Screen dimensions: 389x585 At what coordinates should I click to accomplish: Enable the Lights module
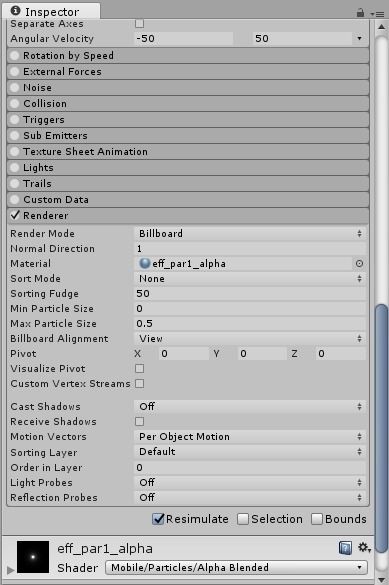click(15, 168)
